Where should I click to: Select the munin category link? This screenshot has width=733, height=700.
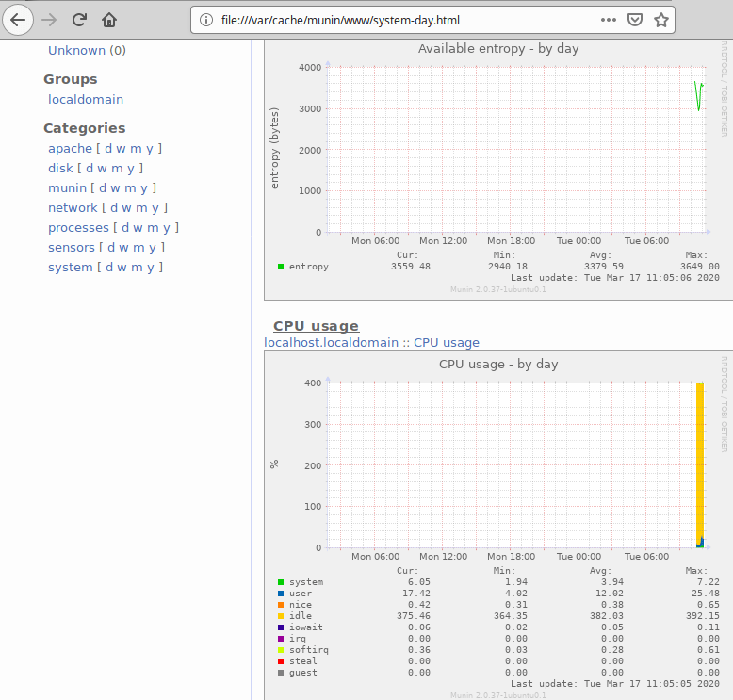click(67, 187)
